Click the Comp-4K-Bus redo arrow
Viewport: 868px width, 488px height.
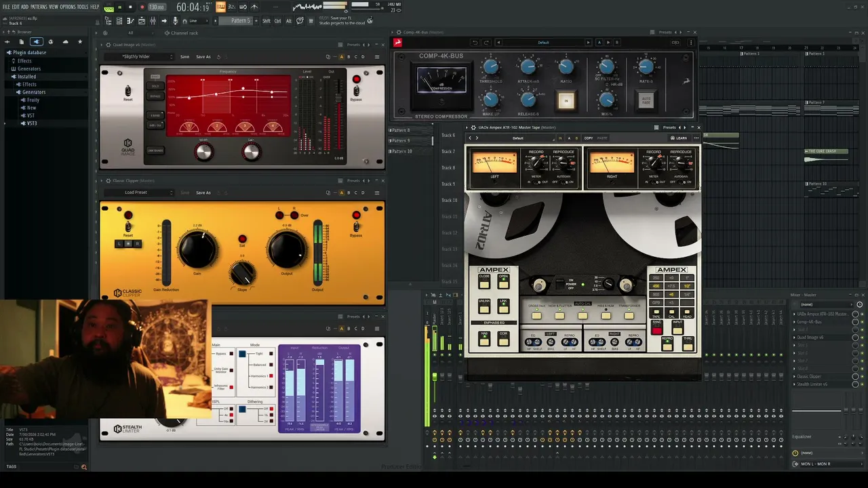(485, 43)
